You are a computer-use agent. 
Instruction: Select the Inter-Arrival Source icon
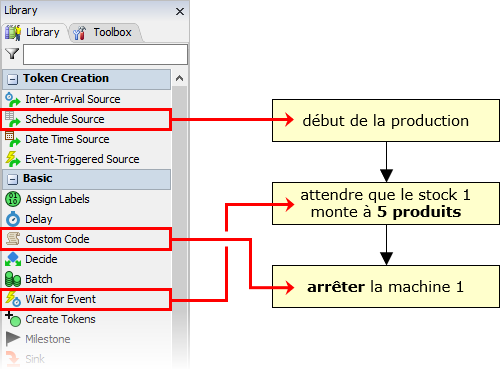13,99
